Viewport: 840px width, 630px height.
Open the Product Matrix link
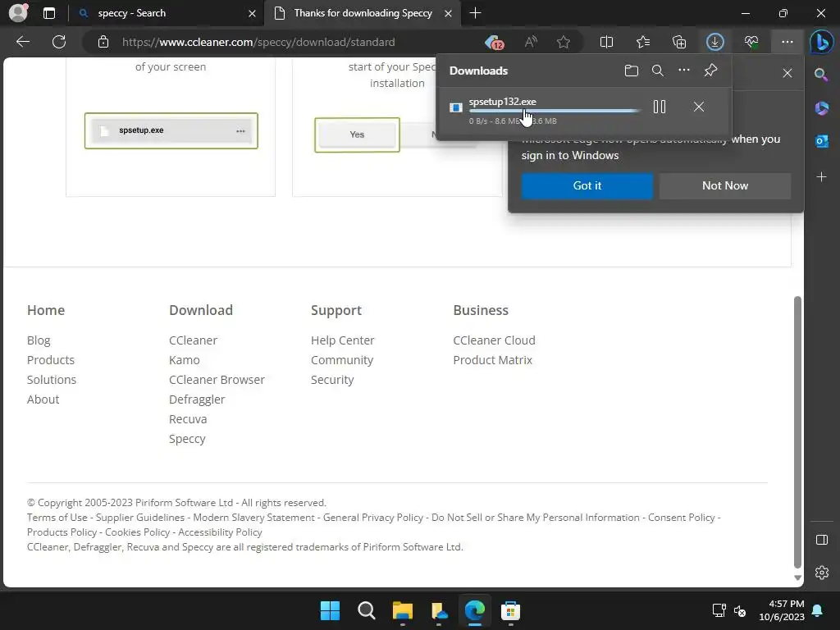pos(492,360)
